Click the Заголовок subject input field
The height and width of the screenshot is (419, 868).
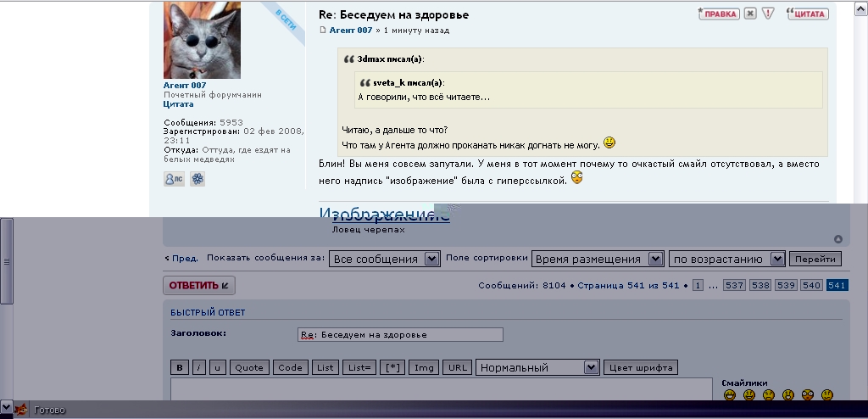400,335
